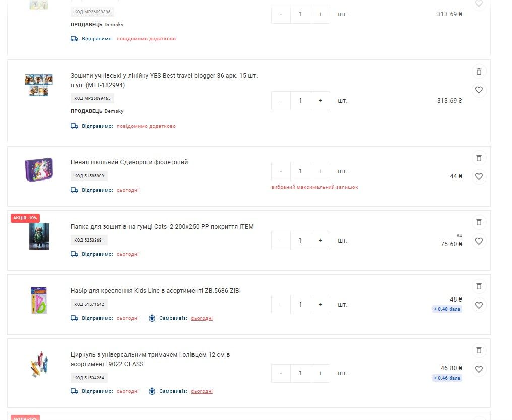Favorite the Kids Line drawing set
The image size is (512, 420).
[x=479, y=305]
